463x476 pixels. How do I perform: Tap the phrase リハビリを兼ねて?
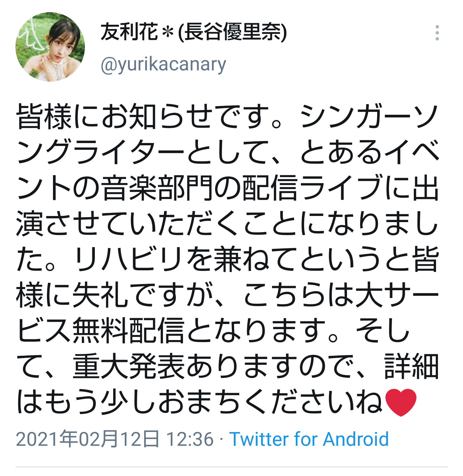click(186, 259)
